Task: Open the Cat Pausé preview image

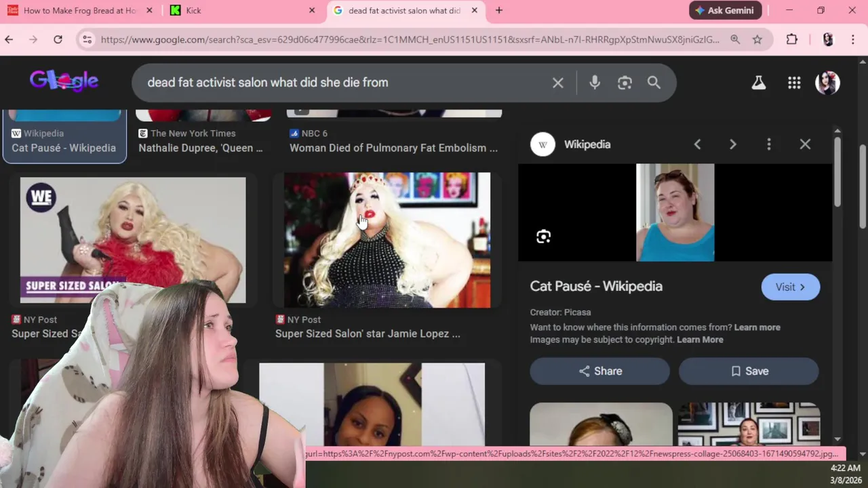Action: point(675,212)
